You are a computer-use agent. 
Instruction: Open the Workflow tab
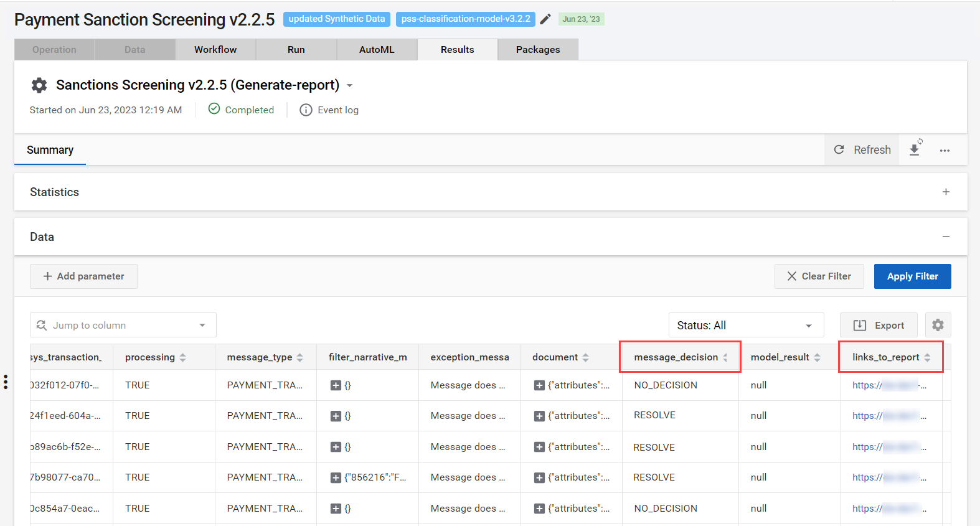tap(215, 50)
